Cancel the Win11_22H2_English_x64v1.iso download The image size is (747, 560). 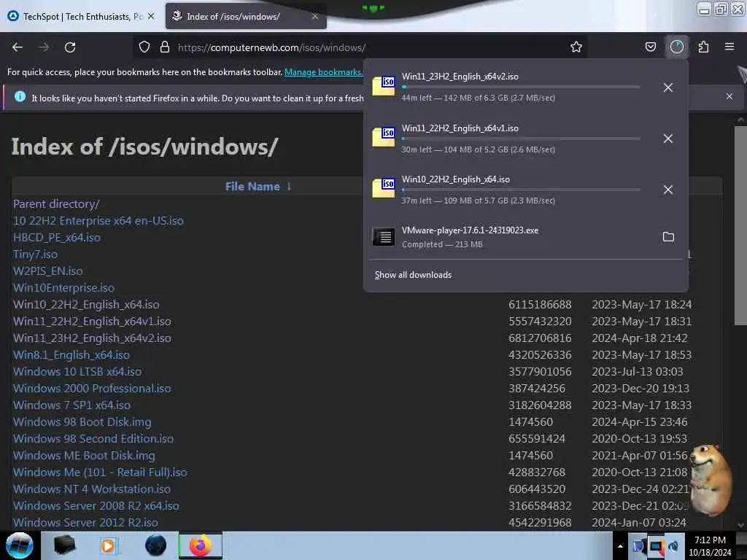pos(668,139)
